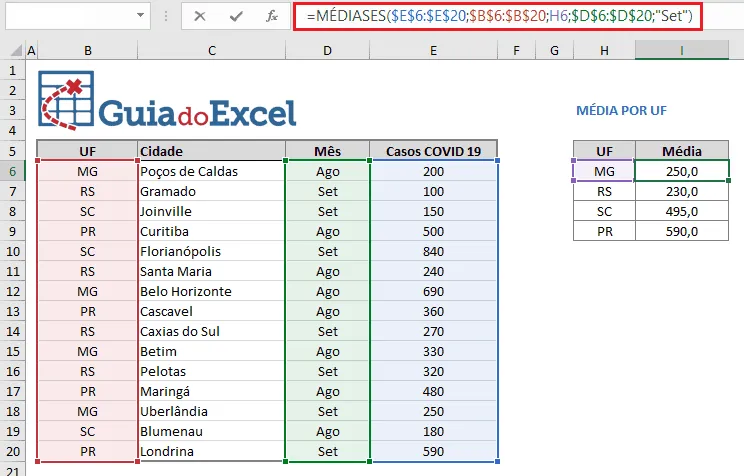Select cases value 480

click(433, 392)
